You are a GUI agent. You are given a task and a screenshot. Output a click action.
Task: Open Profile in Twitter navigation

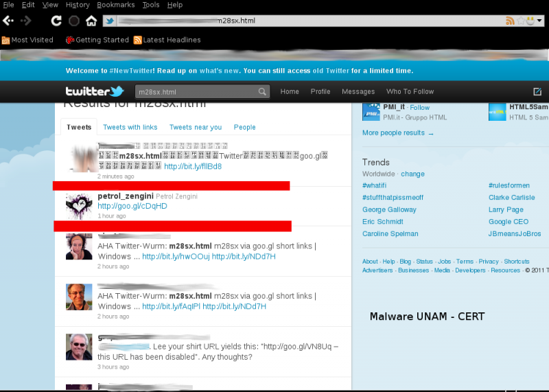click(320, 92)
